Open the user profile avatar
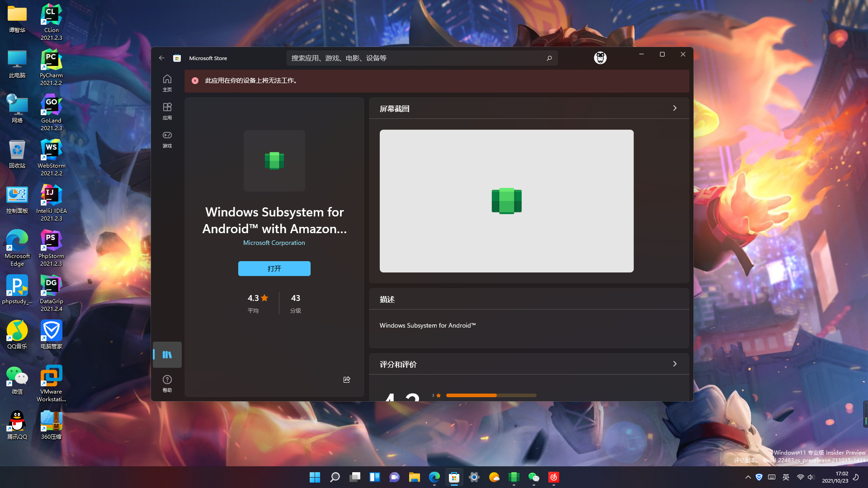The width and height of the screenshot is (868, 488). tap(600, 58)
